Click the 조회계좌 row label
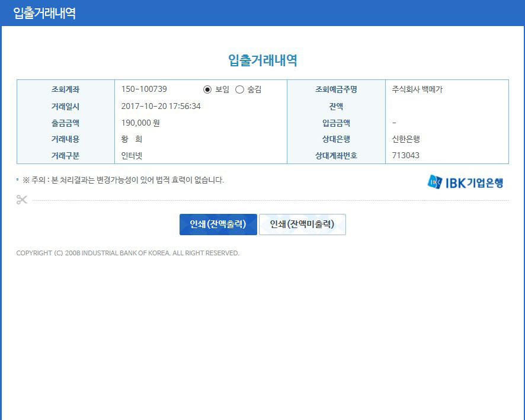 [65, 89]
